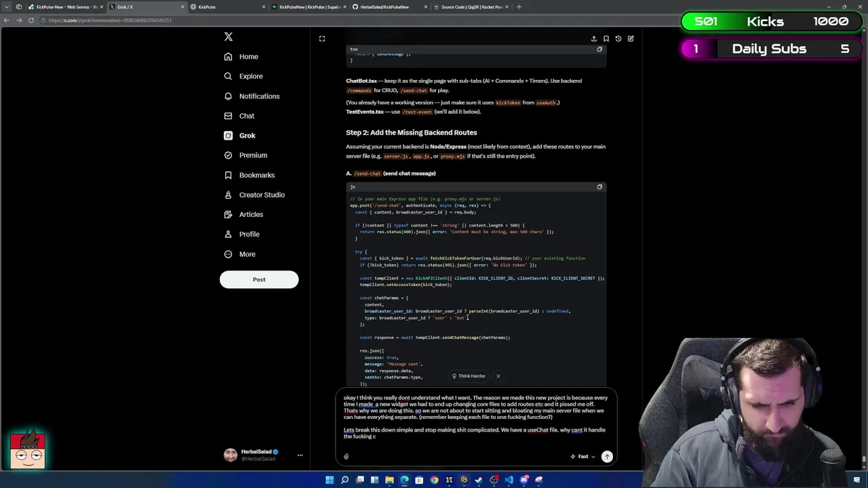
Task: Go to Home in the sidebar
Action: coord(241,56)
